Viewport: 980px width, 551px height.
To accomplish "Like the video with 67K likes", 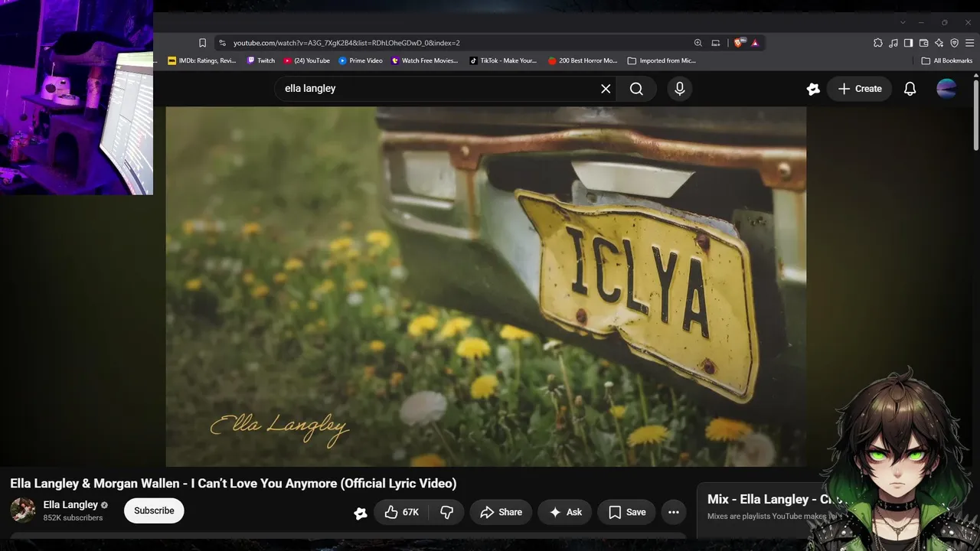I will click(x=401, y=512).
